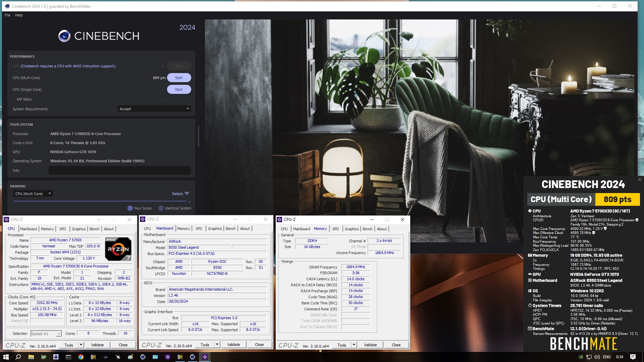Click taskbar clock 0:34
Screen dimensions: 644x362
[620, 357]
